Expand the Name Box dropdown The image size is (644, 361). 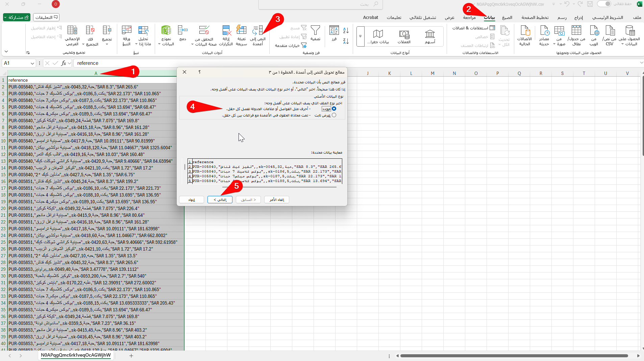pyautogui.click(x=32, y=63)
